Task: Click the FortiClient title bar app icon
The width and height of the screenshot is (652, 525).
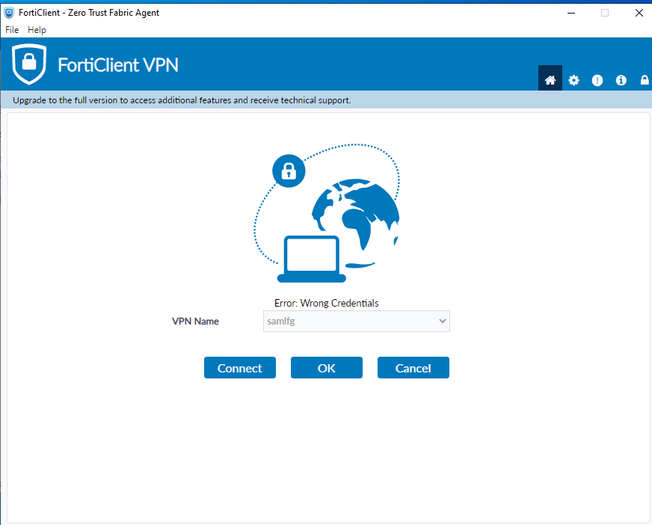Action: pyautogui.click(x=9, y=13)
